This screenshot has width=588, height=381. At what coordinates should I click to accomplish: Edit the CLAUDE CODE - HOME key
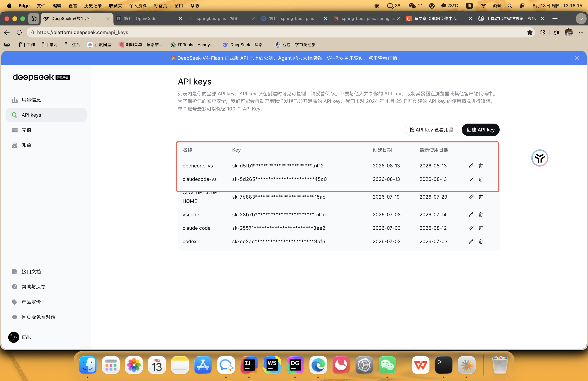471,197
